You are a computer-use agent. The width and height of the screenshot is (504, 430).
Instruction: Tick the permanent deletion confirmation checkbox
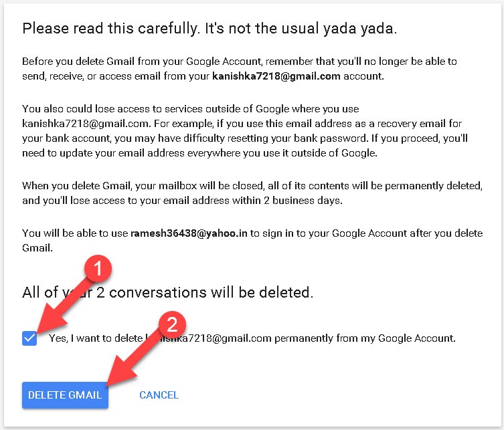point(29,338)
